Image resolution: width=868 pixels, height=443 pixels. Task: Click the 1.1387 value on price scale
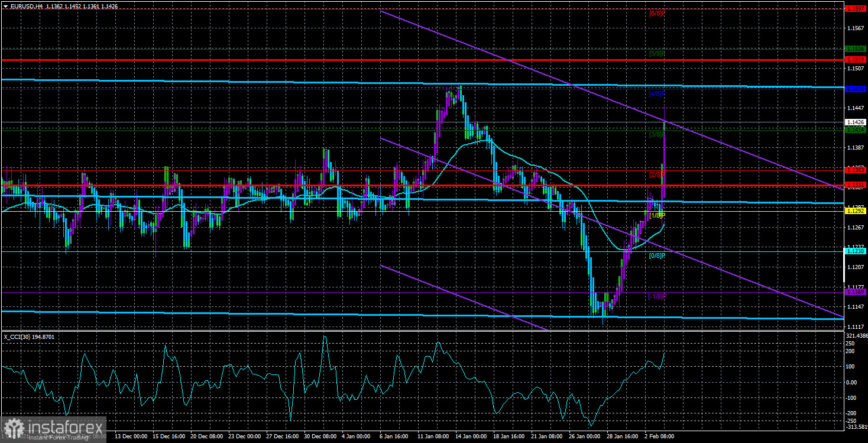(x=856, y=148)
